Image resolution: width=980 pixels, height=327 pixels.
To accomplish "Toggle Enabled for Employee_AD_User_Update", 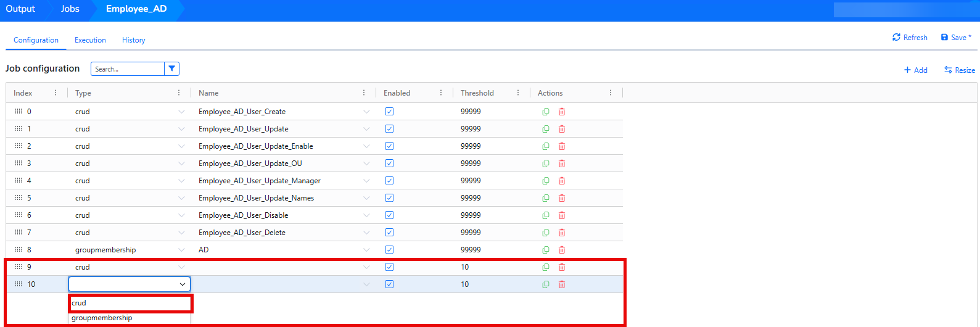I will [389, 129].
